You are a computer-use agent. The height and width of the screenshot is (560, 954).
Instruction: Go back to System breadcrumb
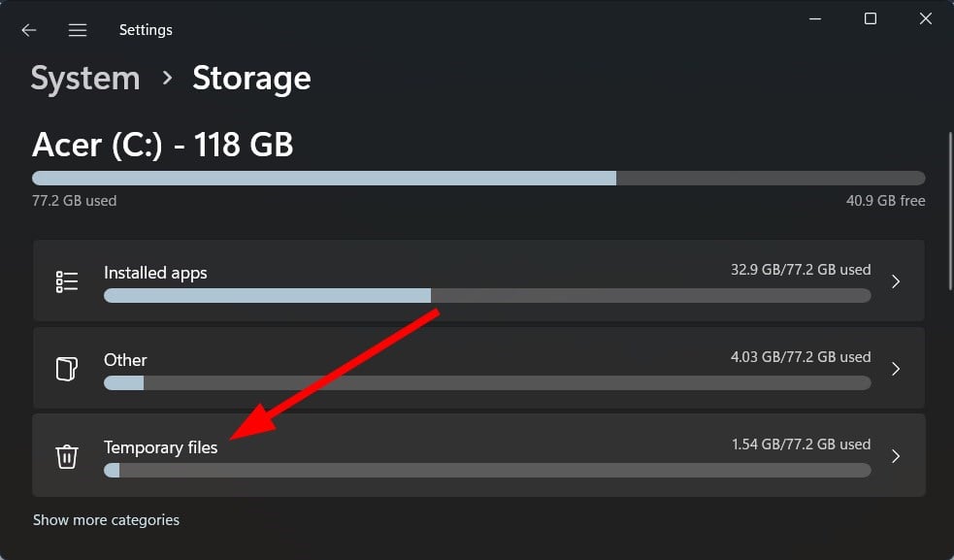(86, 79)
